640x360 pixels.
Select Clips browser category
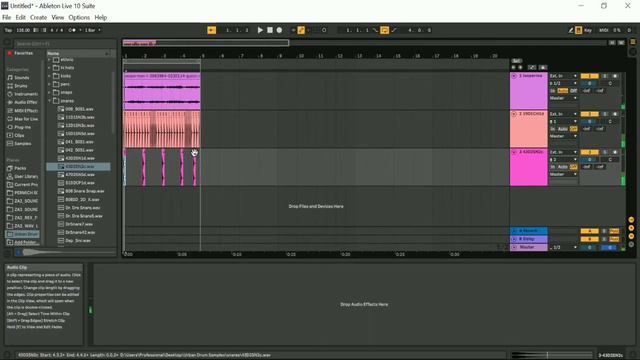click(19, 135)
